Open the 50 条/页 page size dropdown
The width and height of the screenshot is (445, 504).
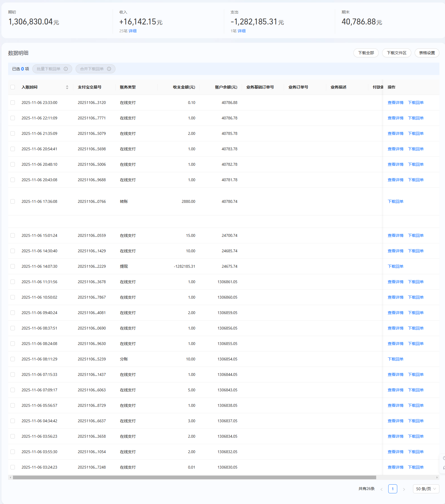point(426,489)
